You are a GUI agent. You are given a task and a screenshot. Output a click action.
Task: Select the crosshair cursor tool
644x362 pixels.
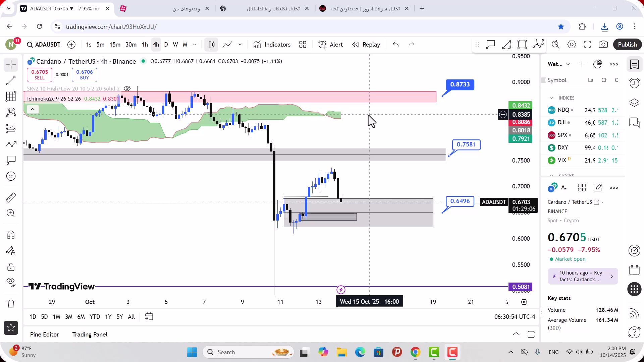[x=11, y=65]
